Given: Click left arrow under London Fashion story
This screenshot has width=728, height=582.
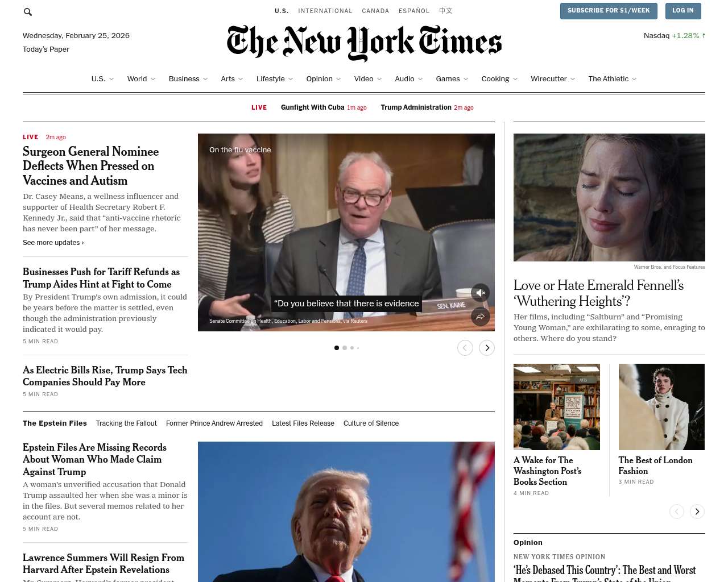Looking at the screenshot, I should [x=677, y=512].
